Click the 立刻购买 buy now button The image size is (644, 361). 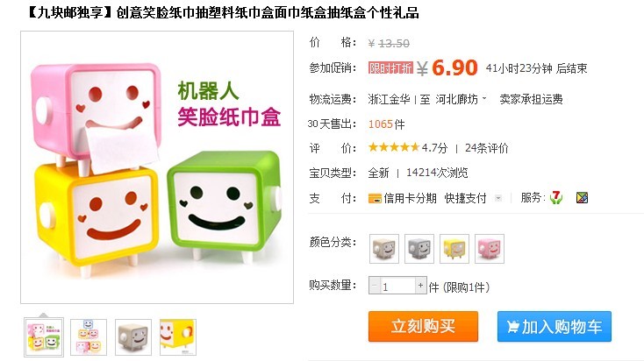423,327
